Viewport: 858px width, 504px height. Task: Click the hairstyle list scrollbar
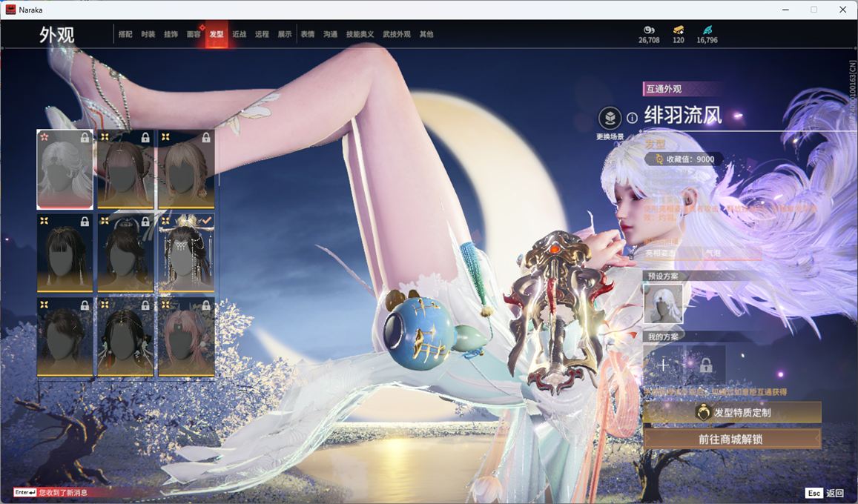click(x=218, y=159)
